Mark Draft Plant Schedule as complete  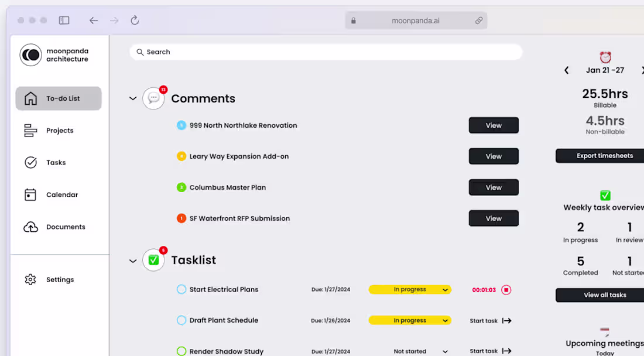(x=181, y=320)
